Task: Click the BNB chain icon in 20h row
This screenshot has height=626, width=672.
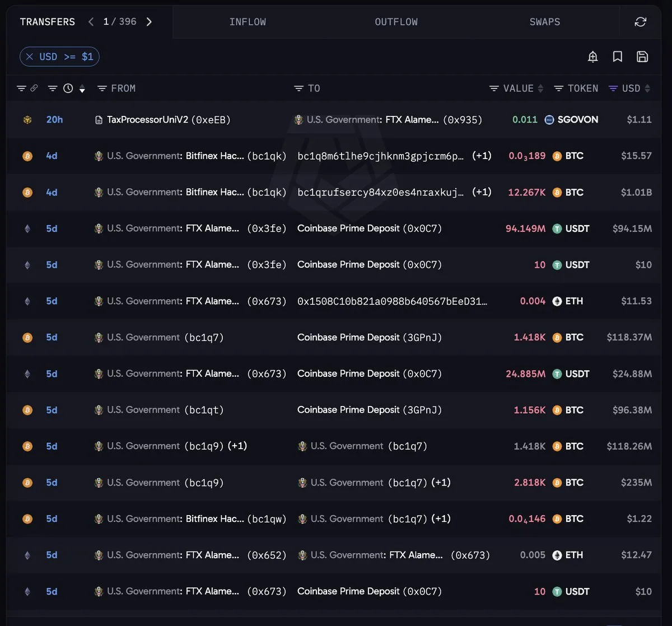Action: click(27, 120)
